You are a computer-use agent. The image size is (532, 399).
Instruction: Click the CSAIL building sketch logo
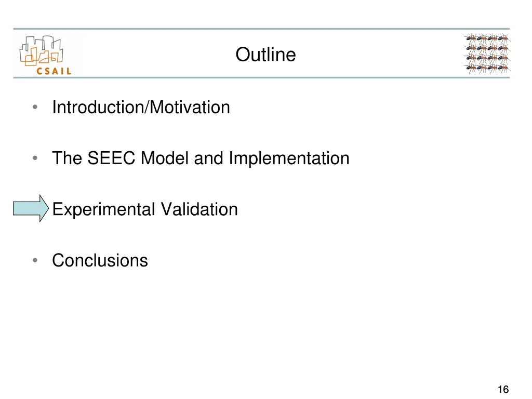(42, 50)
